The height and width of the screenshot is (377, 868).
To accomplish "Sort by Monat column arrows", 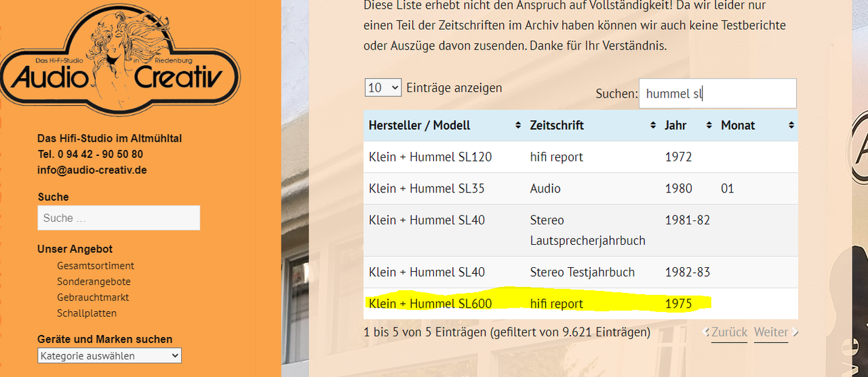I will (x=791, y=125).
